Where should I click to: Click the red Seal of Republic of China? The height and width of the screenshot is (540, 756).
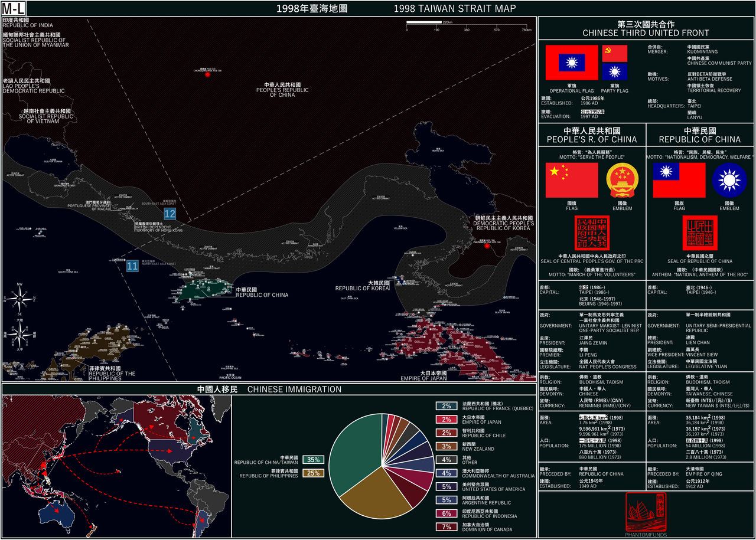pyautogui.click(x=700, y=233)
